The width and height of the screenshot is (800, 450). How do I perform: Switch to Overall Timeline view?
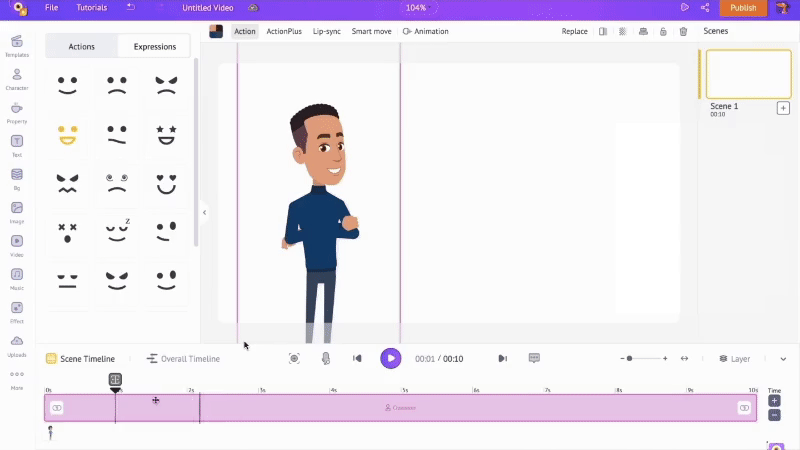(183, 358)
